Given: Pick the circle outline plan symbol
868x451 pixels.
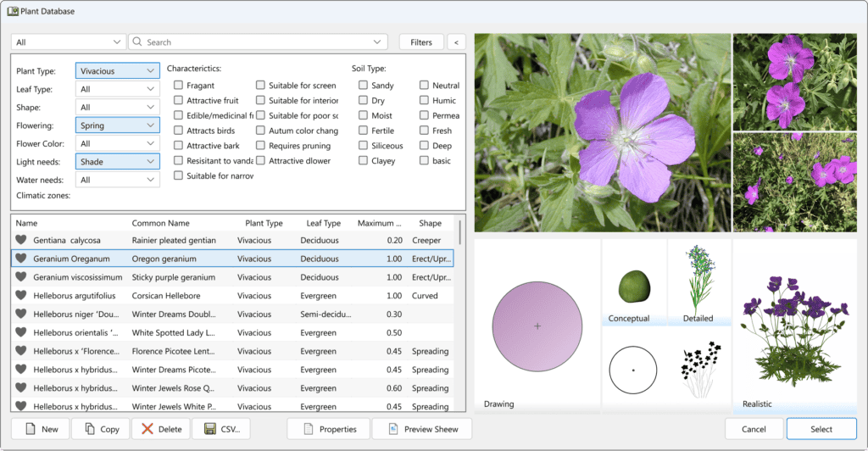Looking at the screenshot, I should tap(633, 370).
